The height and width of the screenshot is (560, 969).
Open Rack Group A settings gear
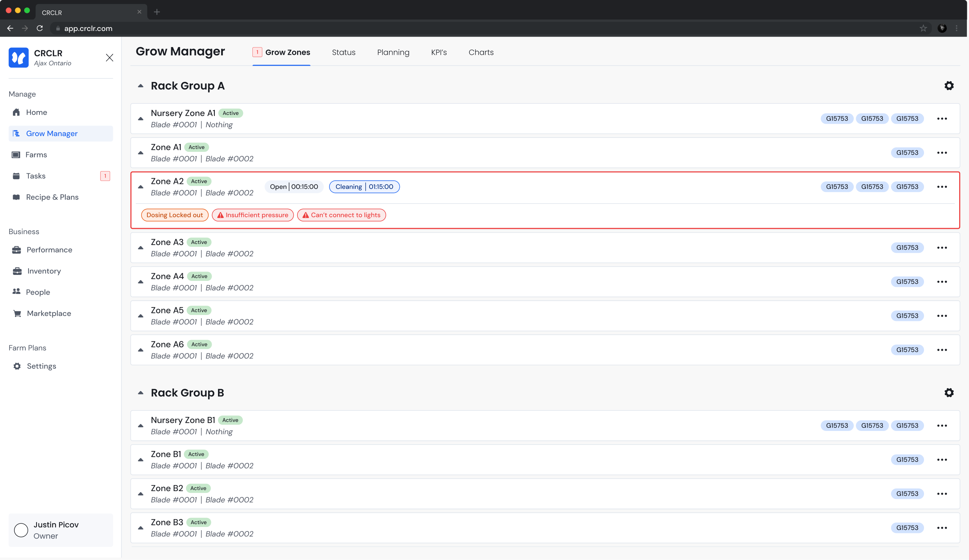click(x=949, y=86)
